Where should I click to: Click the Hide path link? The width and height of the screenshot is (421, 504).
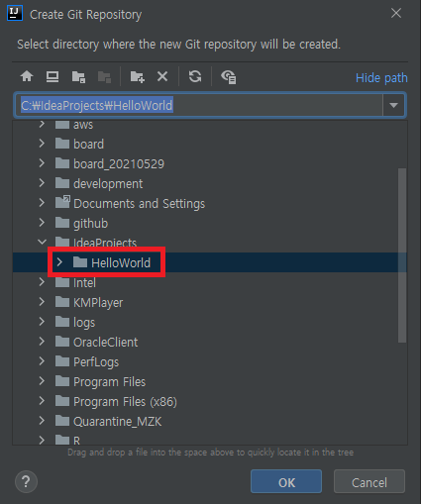pyautogui.click(x=381, y=78)
